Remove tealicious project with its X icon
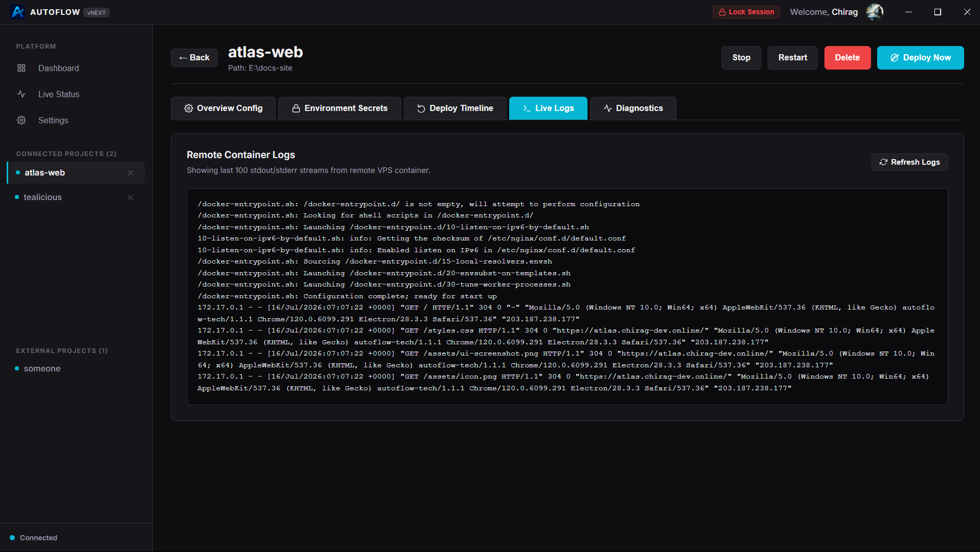 (x=130, y=197)
